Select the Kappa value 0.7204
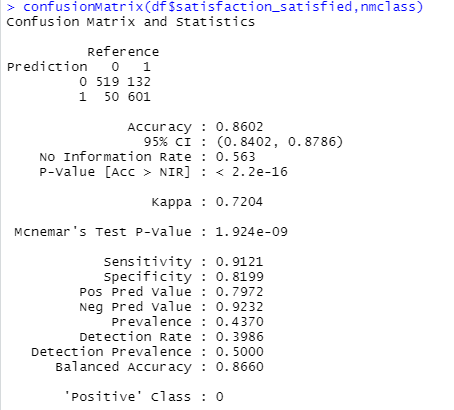 (x=239, y=202)
